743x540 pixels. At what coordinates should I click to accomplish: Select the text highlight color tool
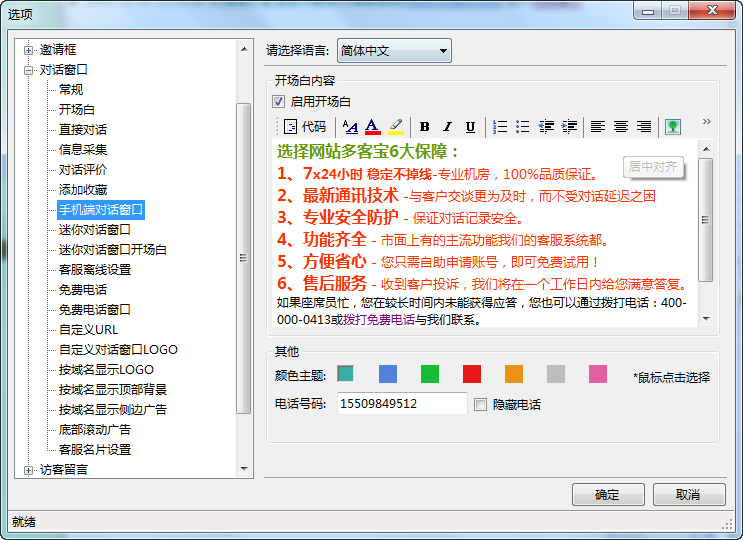point(395,127)
